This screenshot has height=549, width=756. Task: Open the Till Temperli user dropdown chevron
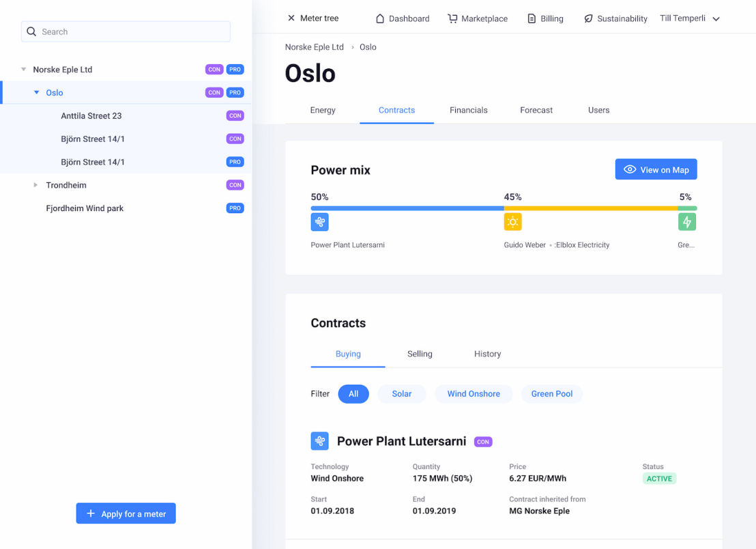click(x=716, y=19)
